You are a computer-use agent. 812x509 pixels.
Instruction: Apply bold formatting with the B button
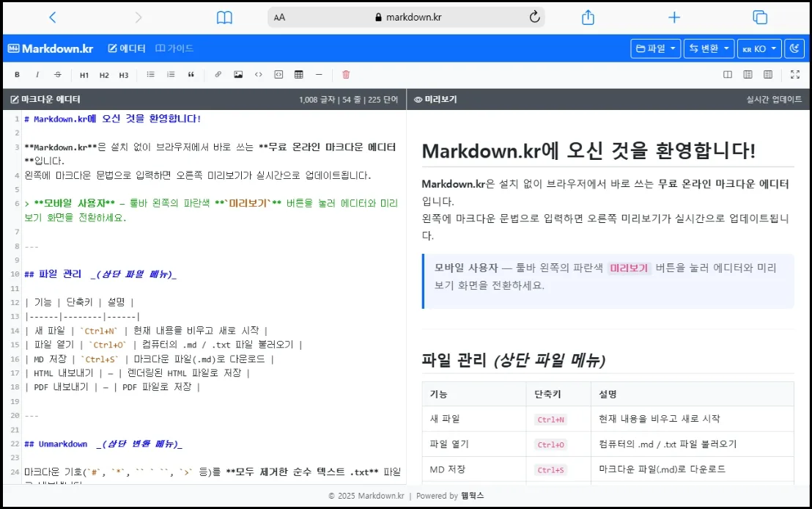(17, 75)
